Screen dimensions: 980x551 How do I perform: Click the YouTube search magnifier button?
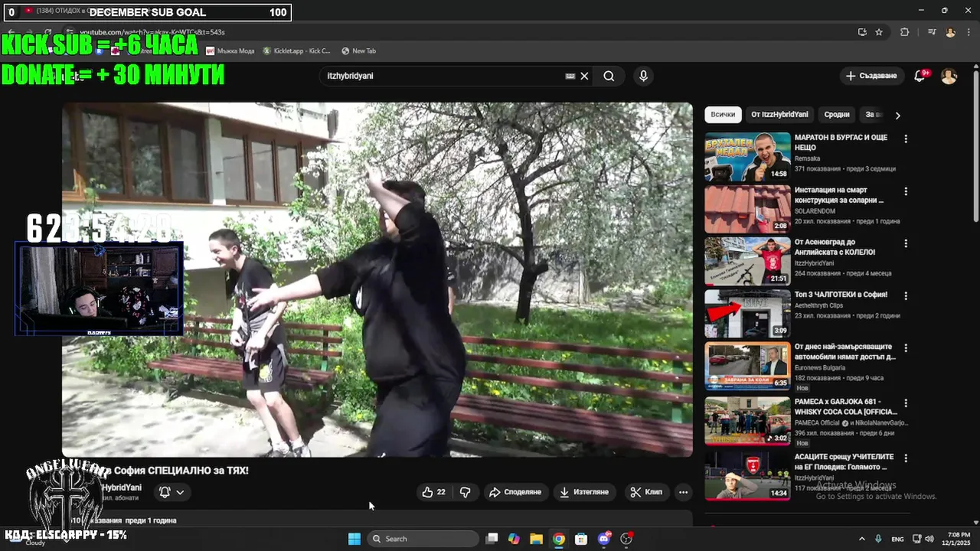[x=609, y=76]
